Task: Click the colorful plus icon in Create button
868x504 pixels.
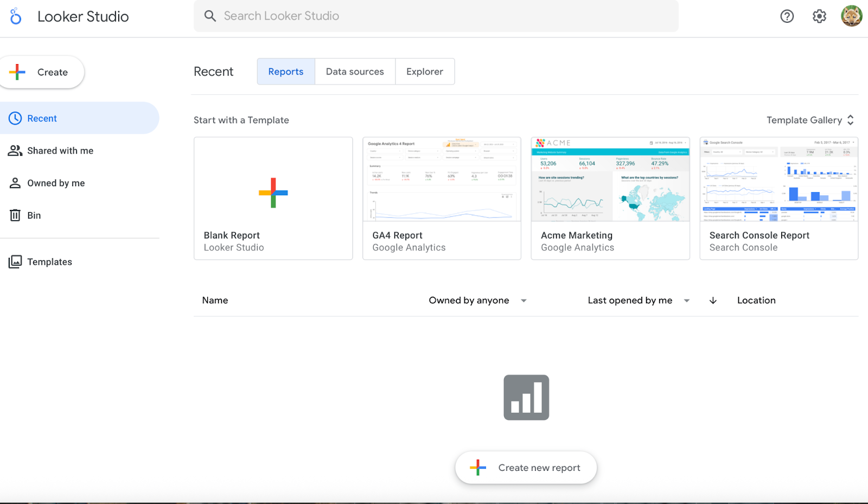Action: click(x=17, y=72)
